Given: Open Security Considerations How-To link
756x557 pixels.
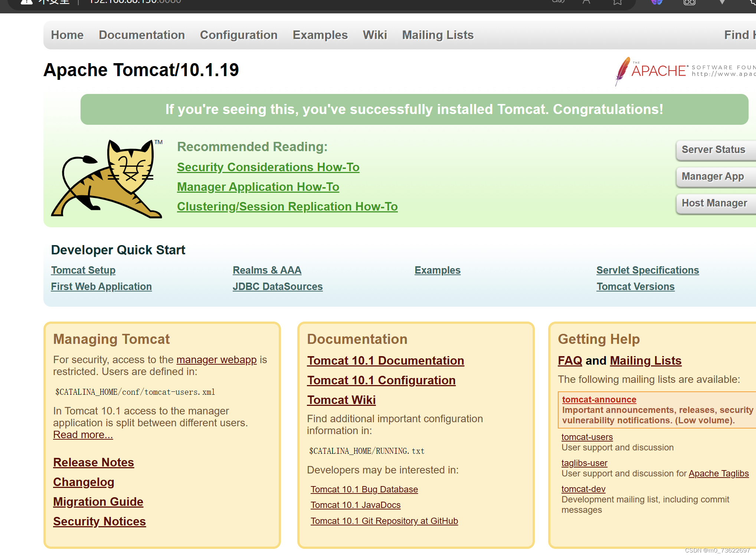Looking at the screenshot, I should pos(268,167).
